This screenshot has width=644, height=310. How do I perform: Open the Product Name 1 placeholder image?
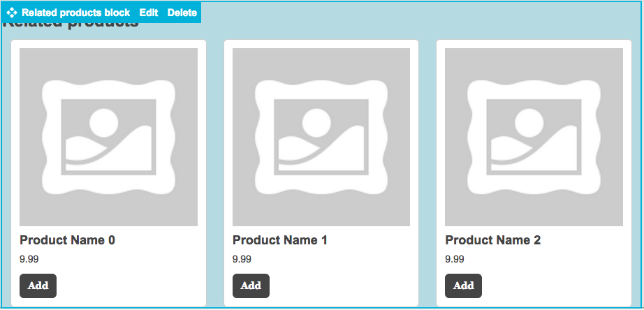click(x=321, y=137)
